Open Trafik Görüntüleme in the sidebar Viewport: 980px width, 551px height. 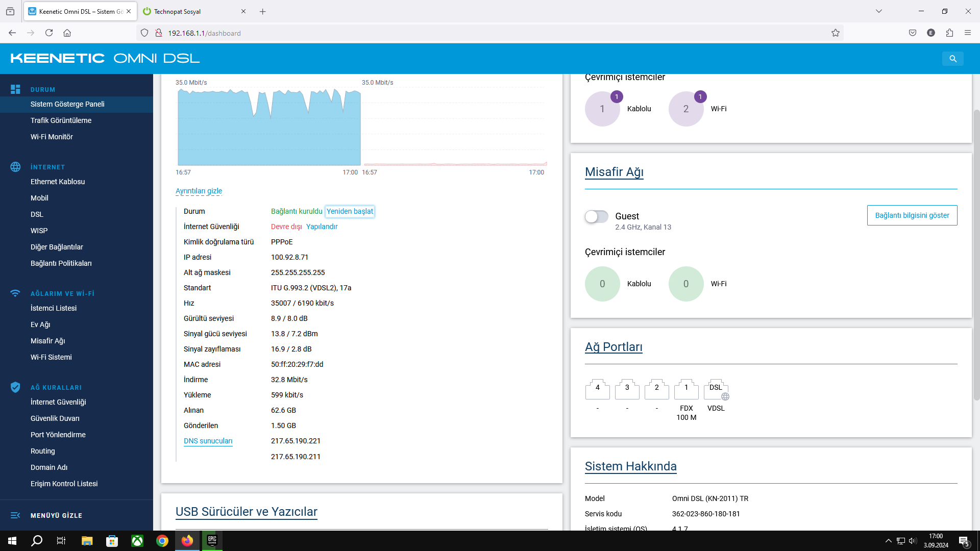tap(61, 120)
